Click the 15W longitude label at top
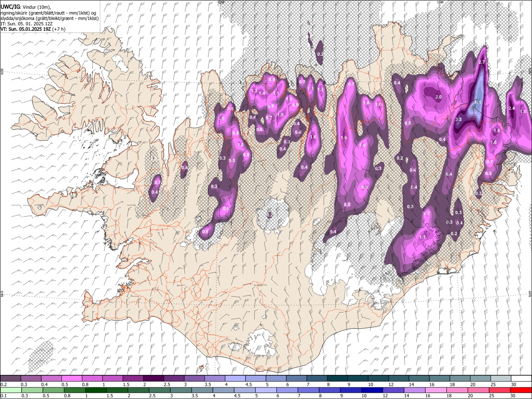The height and width of the screenshot is (399, 532). click(440, 2)
